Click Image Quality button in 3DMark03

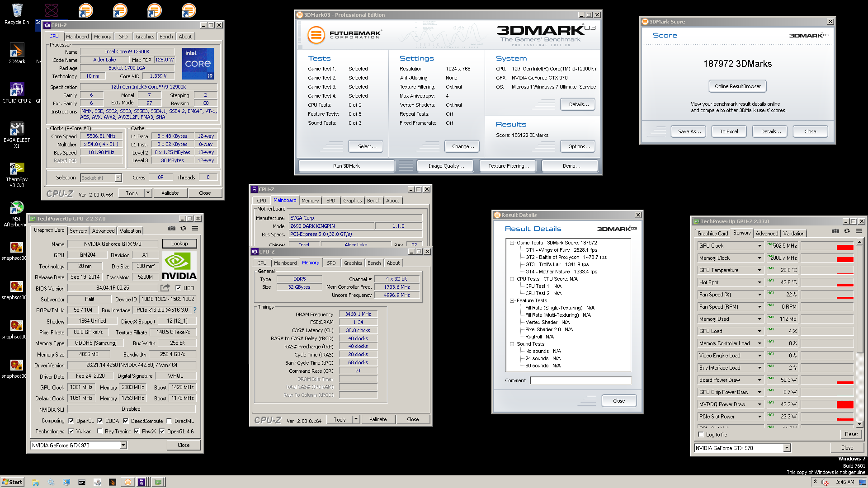446,166
